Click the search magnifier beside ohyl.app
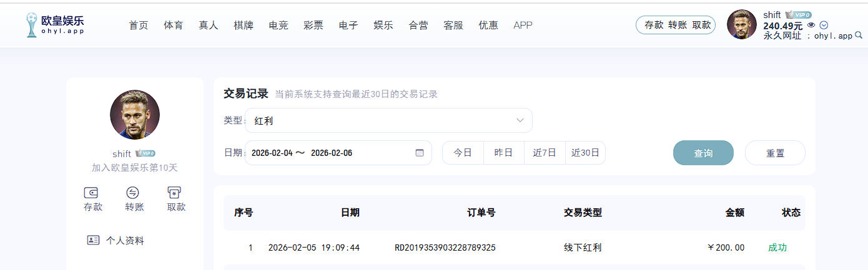Viewport: 868px width, 270px height. pyautogui.click(x=858, y=36)
